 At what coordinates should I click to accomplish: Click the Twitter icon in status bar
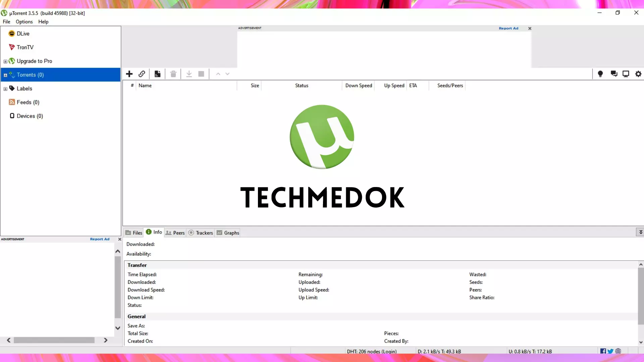610,351
